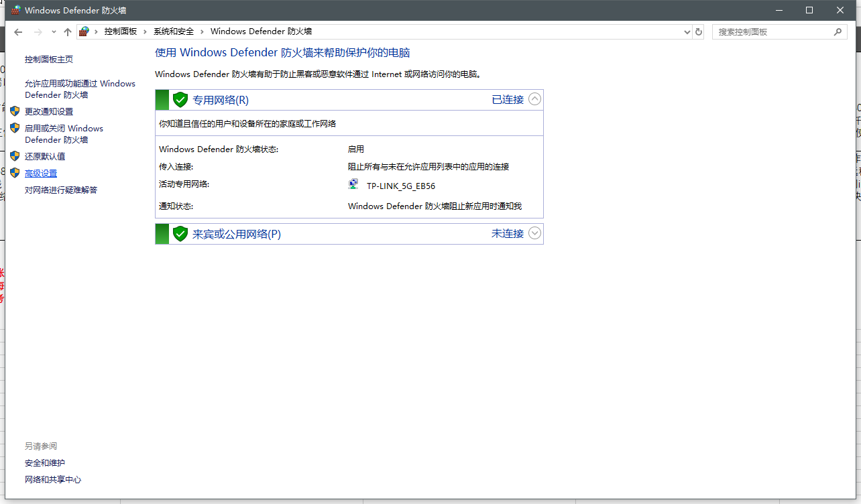Go up one level with up arrow
Viewport: 861px width, 504px height.
pos(67,31)
